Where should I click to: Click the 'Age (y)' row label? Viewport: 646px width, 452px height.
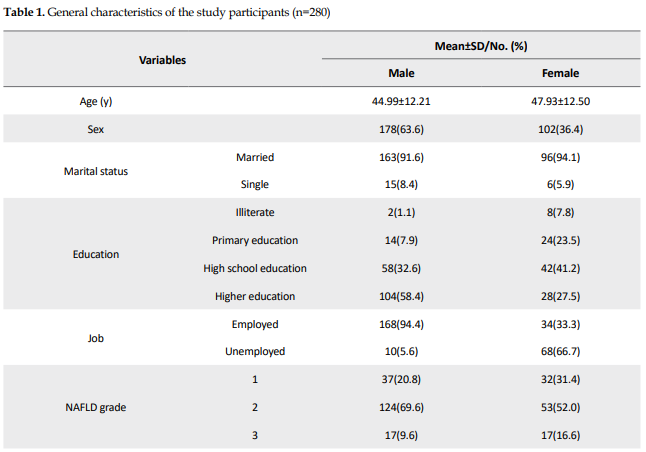[x=96, y=101]
